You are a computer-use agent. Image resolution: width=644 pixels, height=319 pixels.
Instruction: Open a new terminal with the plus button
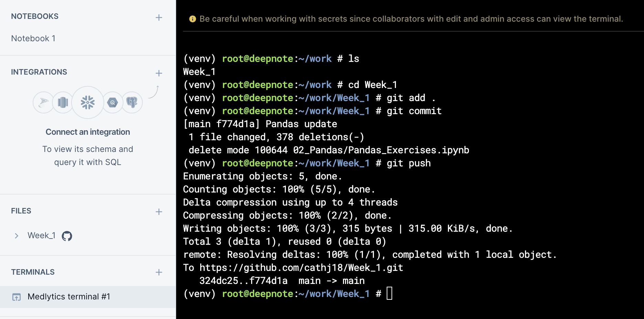(x=159, y=272)
